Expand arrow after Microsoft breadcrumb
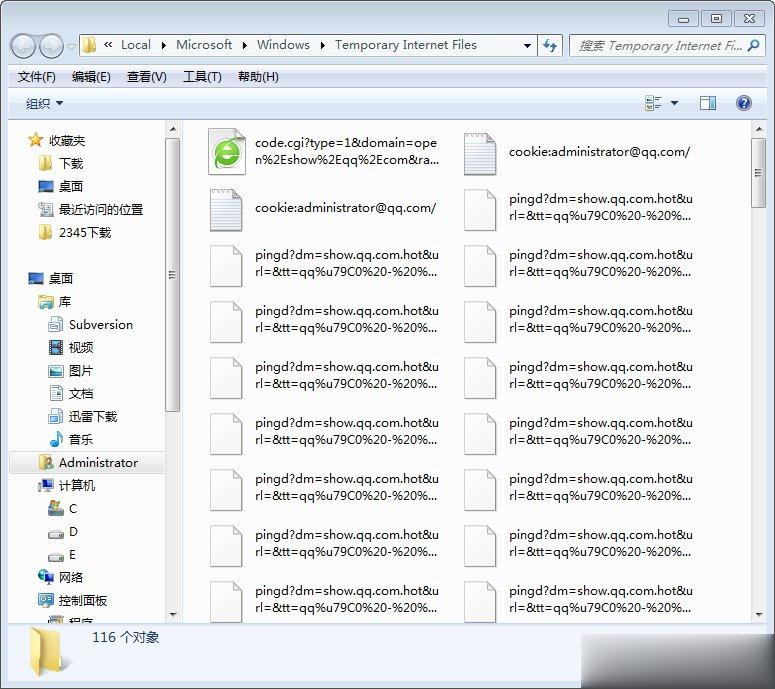775x689 pixels. coord(245,45)
